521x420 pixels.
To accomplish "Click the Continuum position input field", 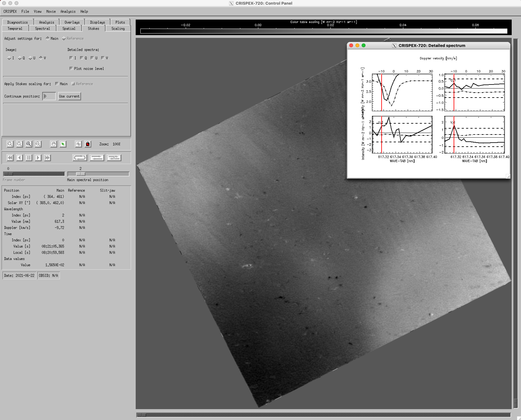I will coord(49,96).
